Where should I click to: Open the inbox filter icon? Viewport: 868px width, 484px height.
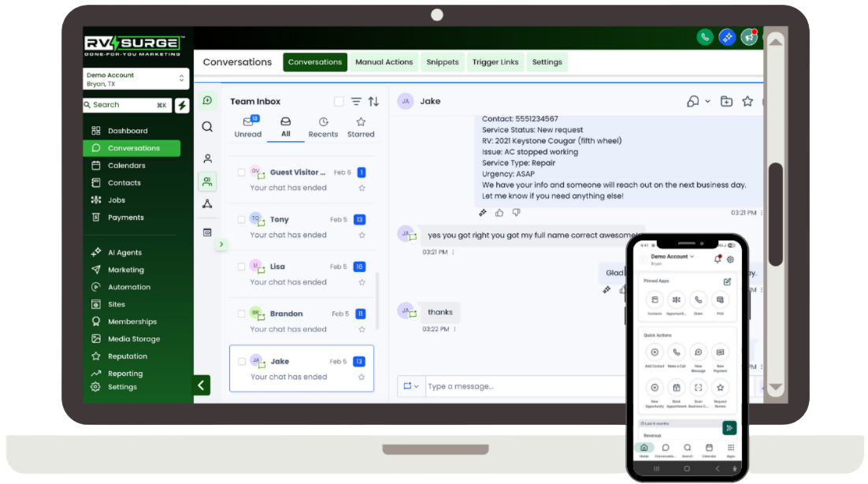[356, 102]
